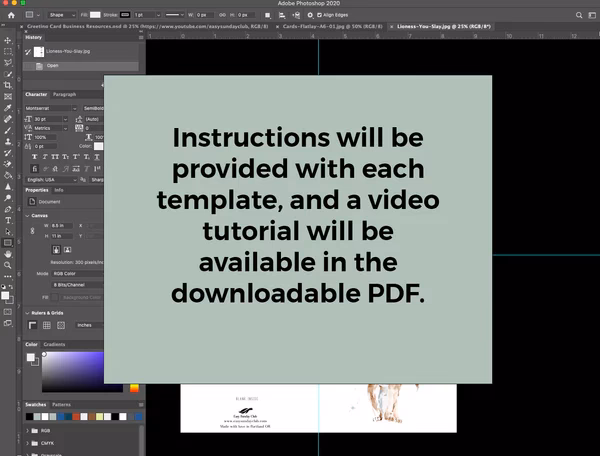Select the Horizontal Type tool
Viewport: 600px width, 456px height.
click(x=8, y=219)
